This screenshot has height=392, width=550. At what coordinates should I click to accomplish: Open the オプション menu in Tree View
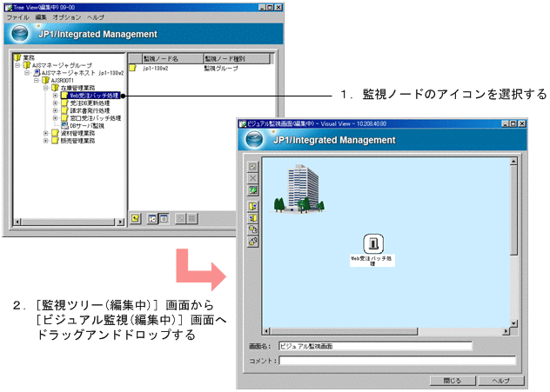click(67, 17)
